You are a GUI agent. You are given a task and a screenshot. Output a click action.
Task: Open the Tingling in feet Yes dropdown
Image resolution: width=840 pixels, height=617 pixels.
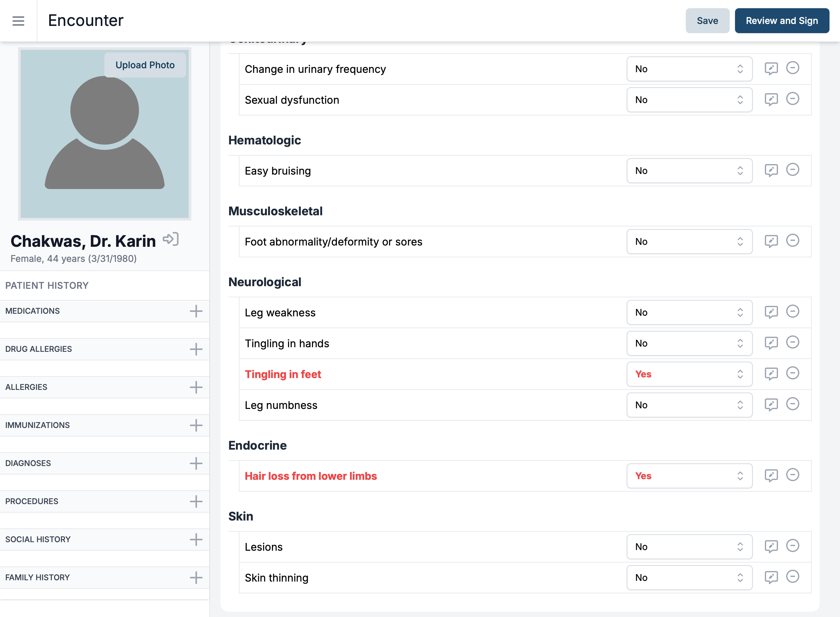(689, 374)
